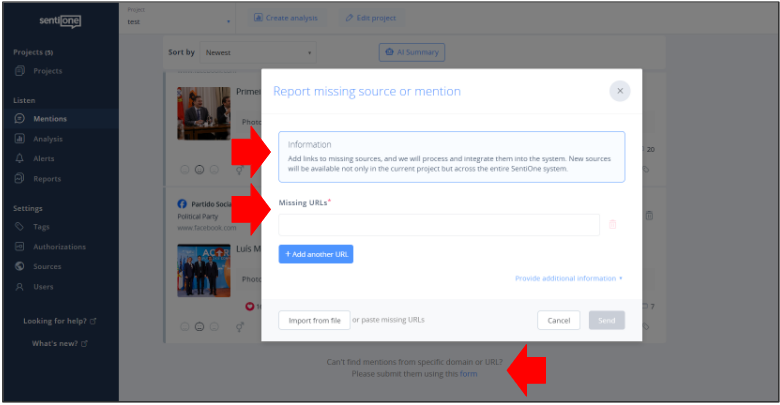
Task: Open Tags settings
Action: pyautogui.click(x=41, y=226)
